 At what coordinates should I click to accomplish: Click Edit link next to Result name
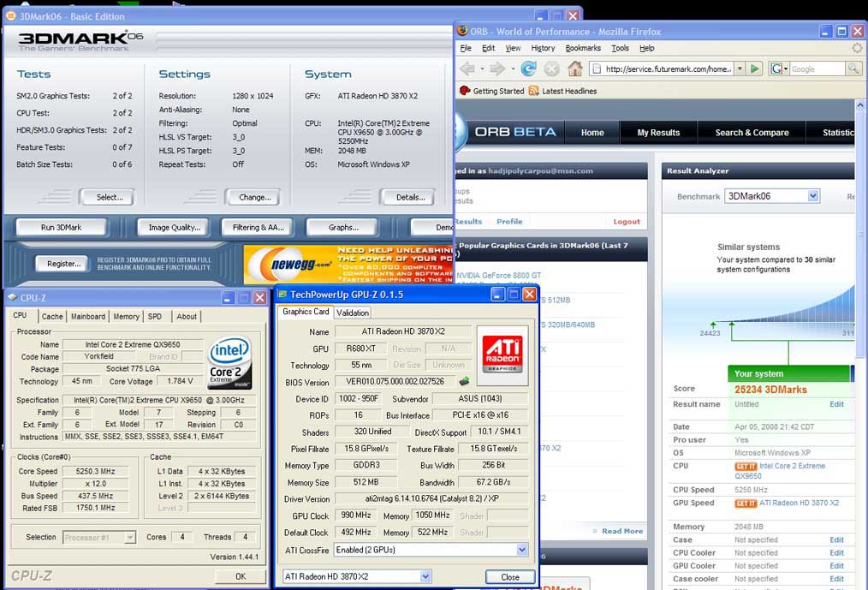pyautogui.click(x=836, y=404)
